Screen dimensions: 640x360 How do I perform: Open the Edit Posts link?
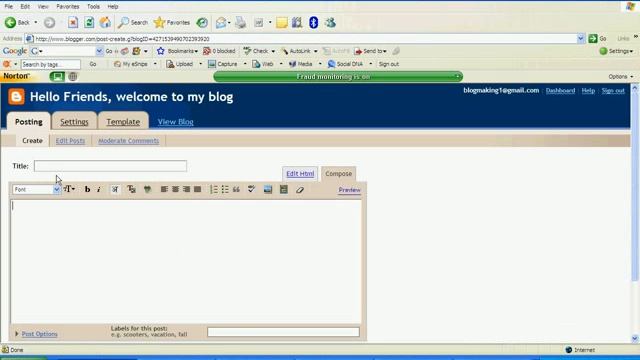[x=70, y=141]
